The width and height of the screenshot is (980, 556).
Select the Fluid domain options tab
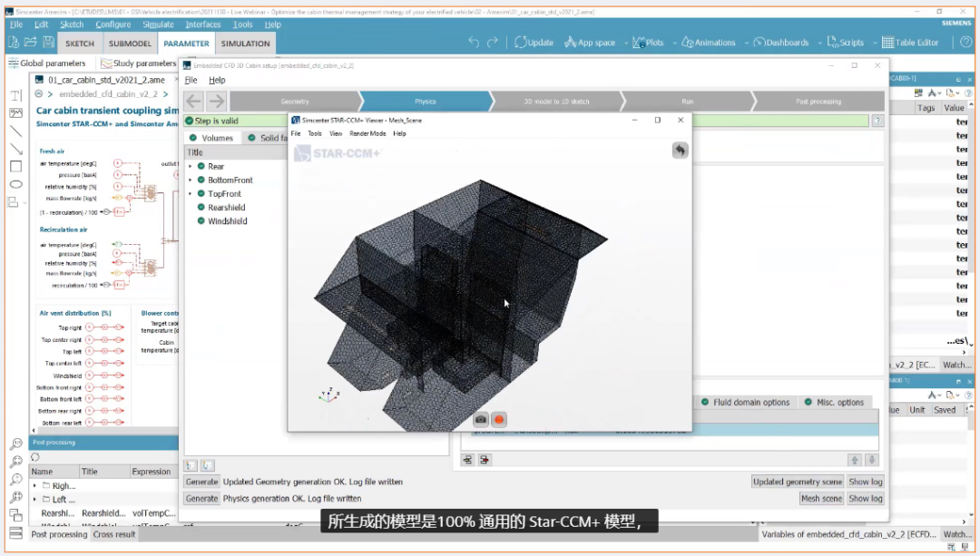[x=744, y=403]
